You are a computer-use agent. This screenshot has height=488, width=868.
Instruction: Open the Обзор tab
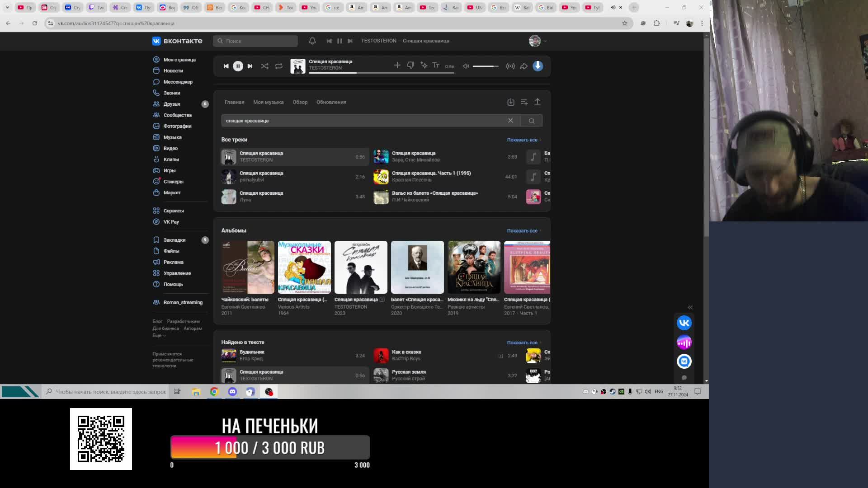coord(300,102)
